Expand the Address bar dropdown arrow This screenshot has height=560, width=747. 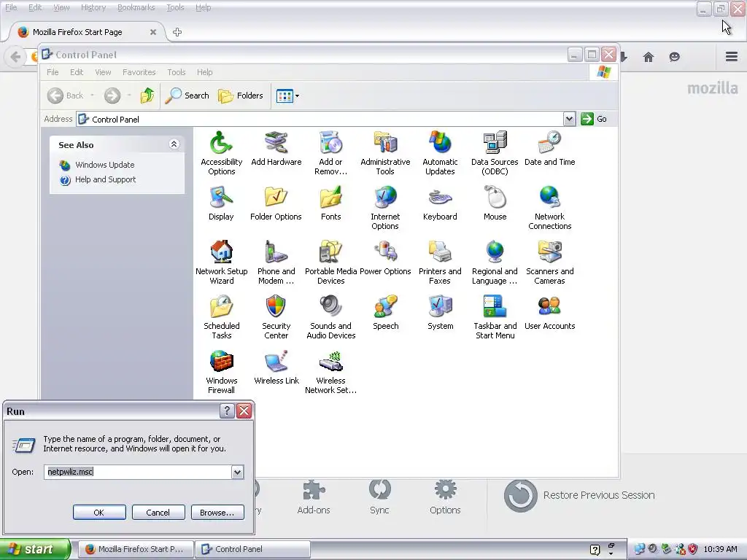click(569, 119)
